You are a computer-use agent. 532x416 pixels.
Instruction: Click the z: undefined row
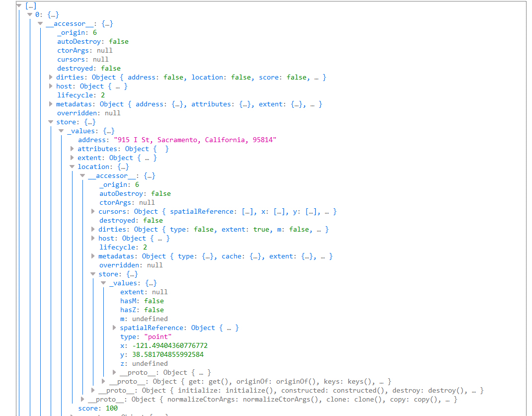[x=144, y=363]
